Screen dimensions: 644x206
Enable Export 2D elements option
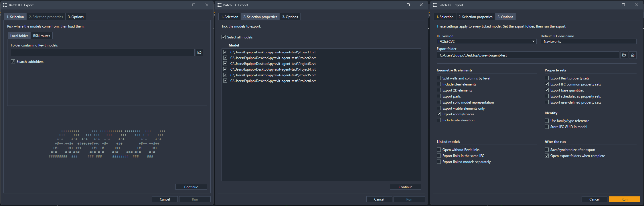point(439,90)
